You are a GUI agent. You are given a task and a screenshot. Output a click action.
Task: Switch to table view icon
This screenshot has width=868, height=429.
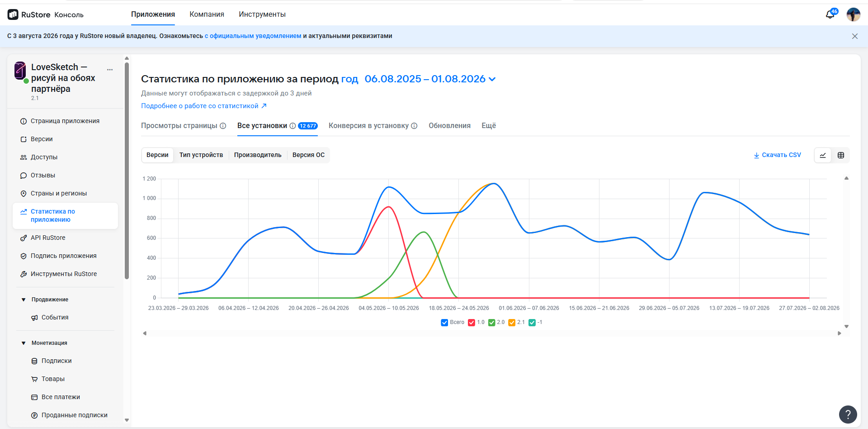click(x=841, y=155)
